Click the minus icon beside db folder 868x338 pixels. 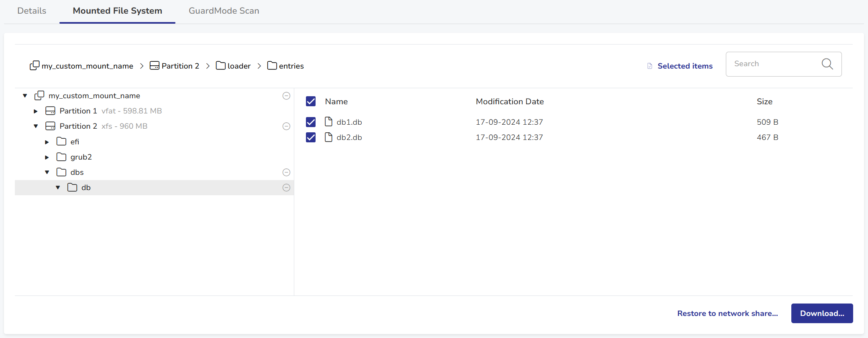286,188
